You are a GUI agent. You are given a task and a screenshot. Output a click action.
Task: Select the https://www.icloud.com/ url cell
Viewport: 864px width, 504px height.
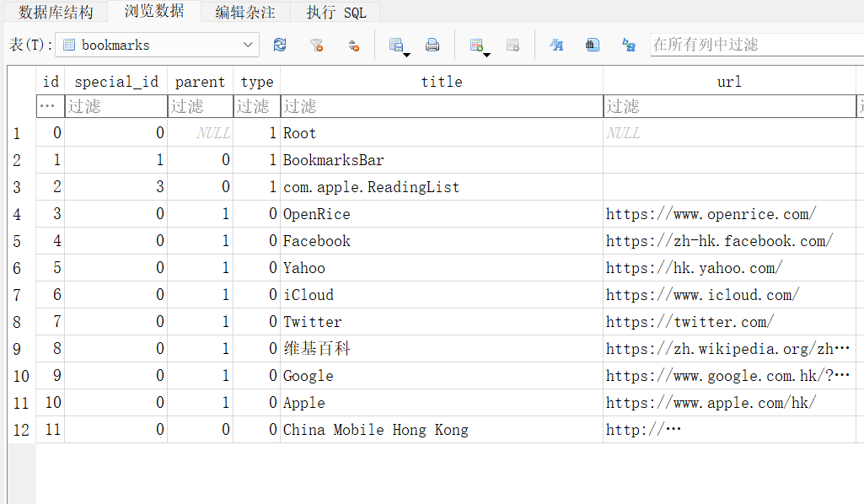coord(729,295)
